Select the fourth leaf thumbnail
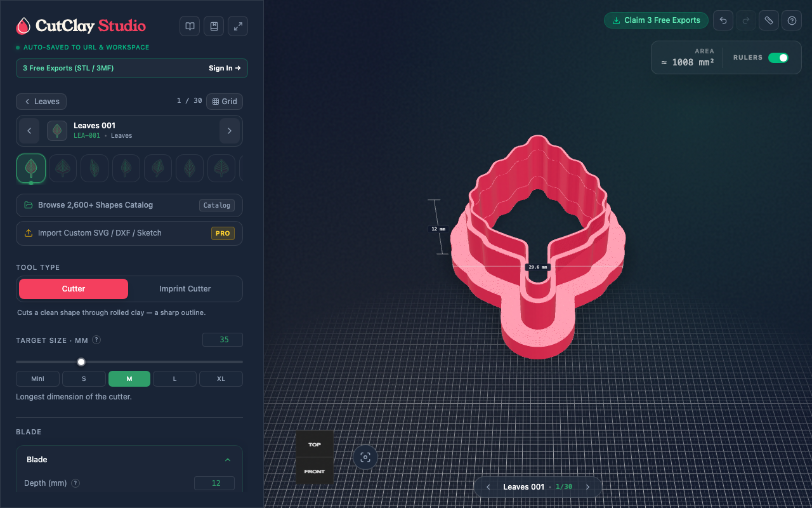The height and width of the screenshot is (508, 812). pos(126,168)
